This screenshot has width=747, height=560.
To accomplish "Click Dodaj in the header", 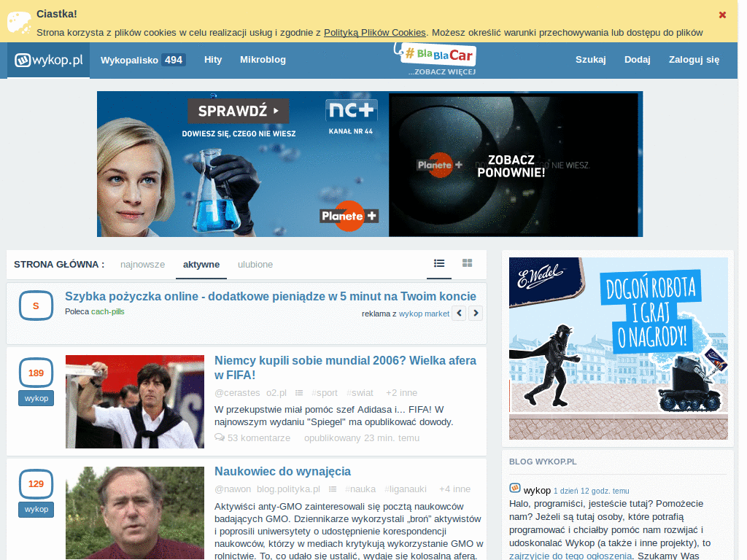I will click(x=638, y=60).
